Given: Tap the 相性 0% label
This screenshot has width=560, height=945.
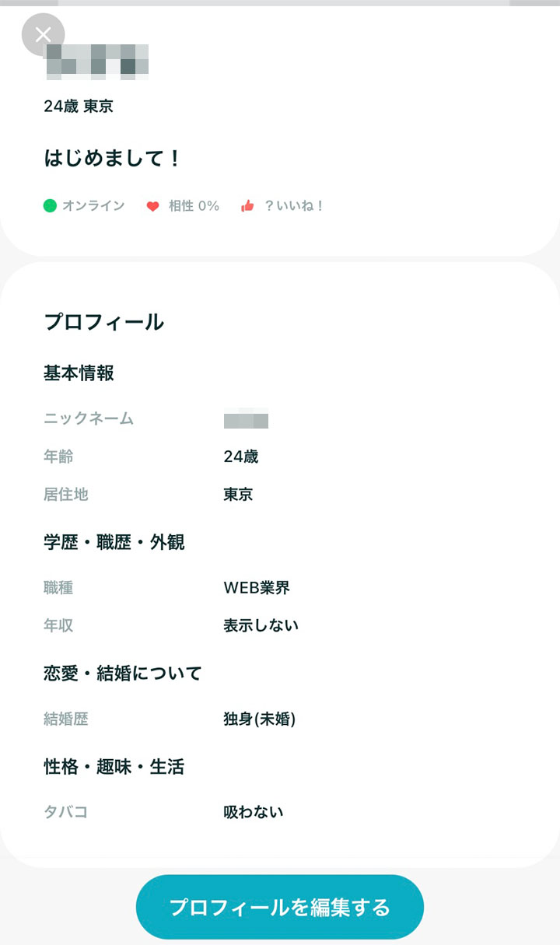Looking at the screenshot, I should click(194, 206).
